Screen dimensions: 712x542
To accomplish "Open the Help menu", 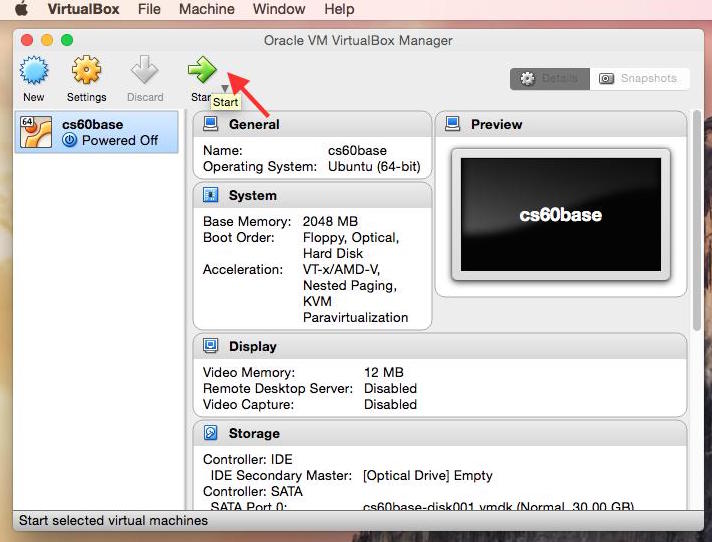I will coord(339,9).
